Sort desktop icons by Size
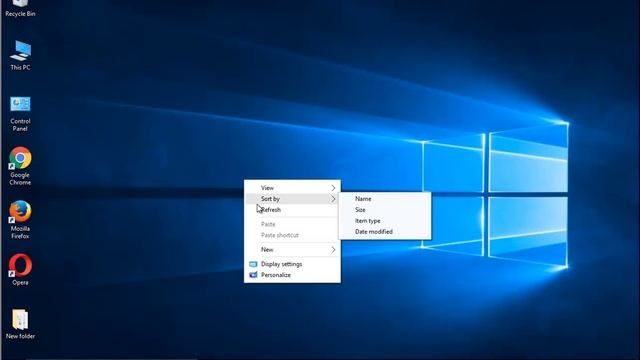640x360 pixels. [x=385, y=210]
